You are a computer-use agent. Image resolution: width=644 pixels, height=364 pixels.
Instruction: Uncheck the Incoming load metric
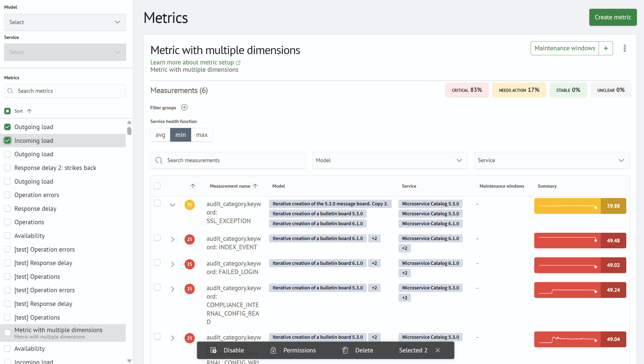click(8, 140)
